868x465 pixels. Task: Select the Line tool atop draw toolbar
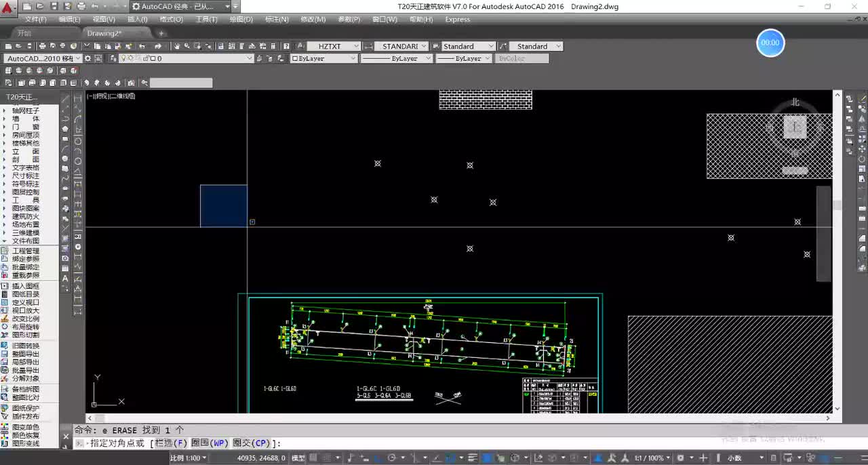(x=65, y=99)
